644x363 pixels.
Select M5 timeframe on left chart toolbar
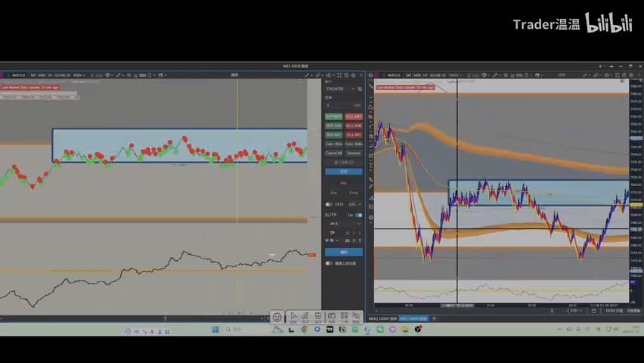(33, 76)
